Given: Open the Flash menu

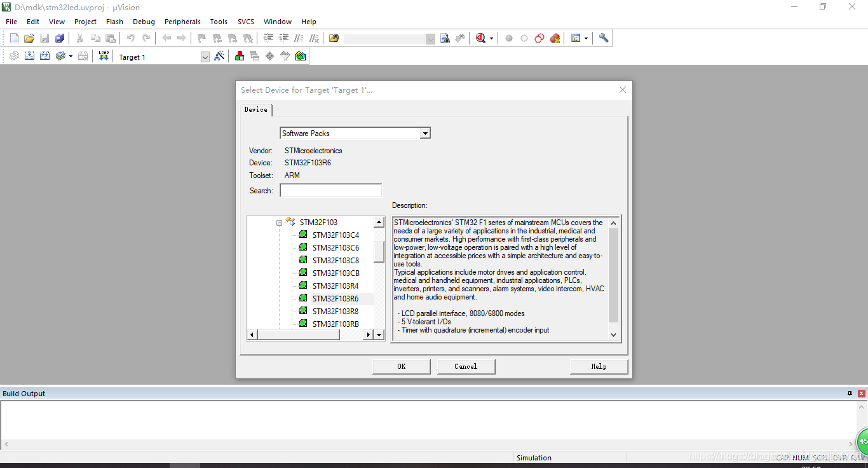Looking at the screenshot, I should 114,22.
